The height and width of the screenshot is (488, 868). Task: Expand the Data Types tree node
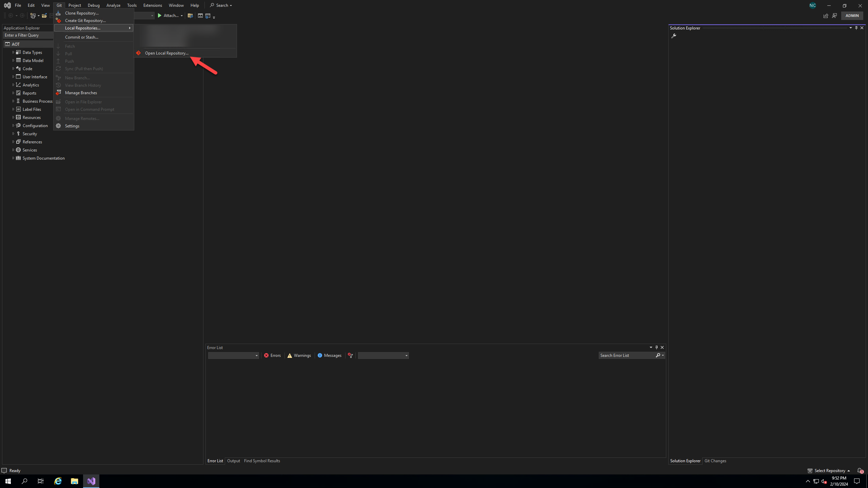[x=13, y=52]
